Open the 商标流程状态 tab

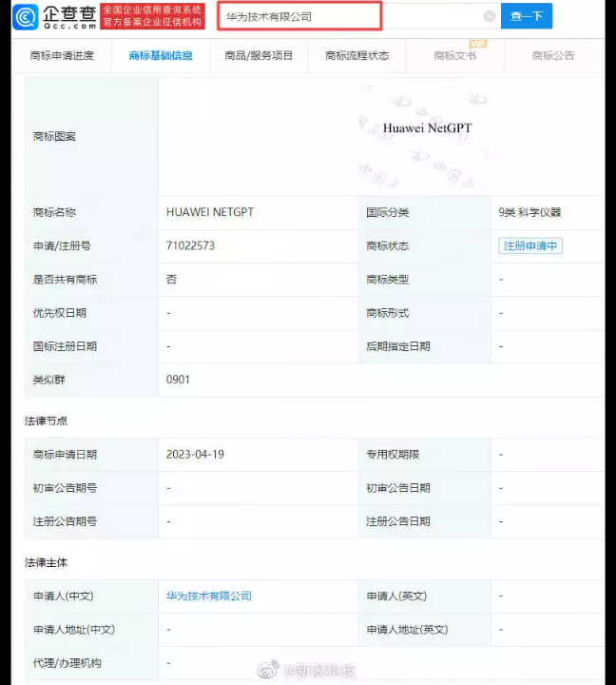pyautogui.click(x=356, y=55)
